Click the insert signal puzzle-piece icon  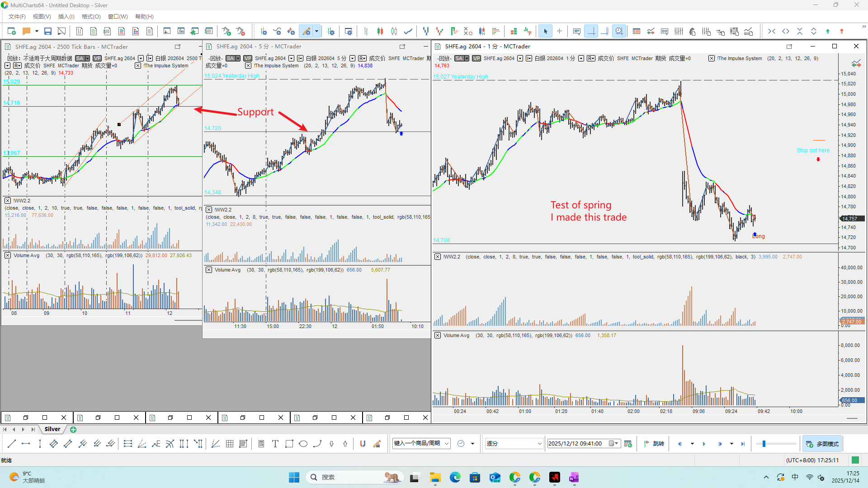click(x=194, y=31)
